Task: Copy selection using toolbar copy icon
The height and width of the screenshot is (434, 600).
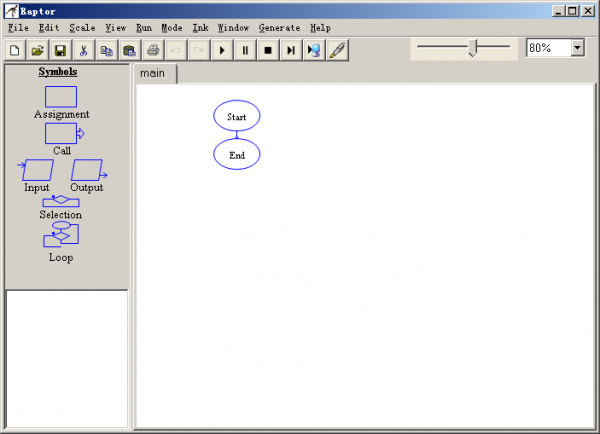Action: tap(106, 50)
